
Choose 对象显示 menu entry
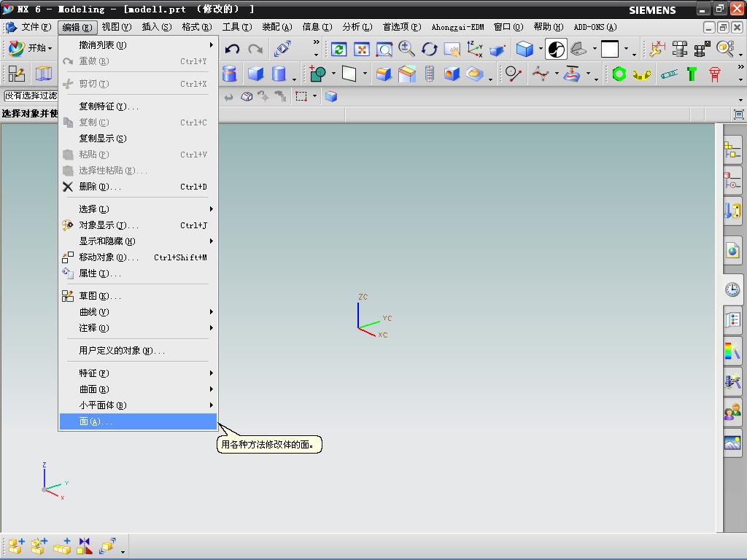point(138,225)
